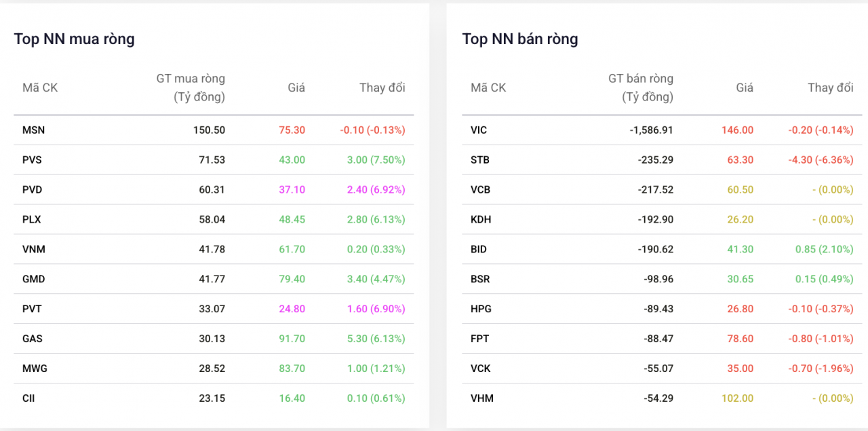Viewport: 868px width, 431px height.
Task: Open the MWG stock entry
Action: click(35, 369)
